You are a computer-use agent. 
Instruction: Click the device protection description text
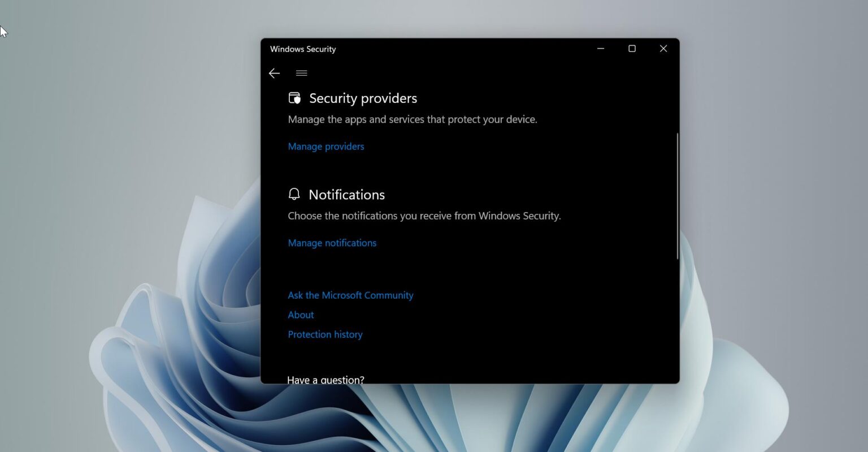click(413, 119)
